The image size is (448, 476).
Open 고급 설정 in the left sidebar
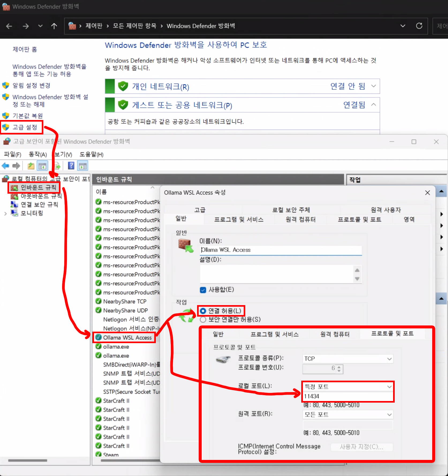(25, 127)
